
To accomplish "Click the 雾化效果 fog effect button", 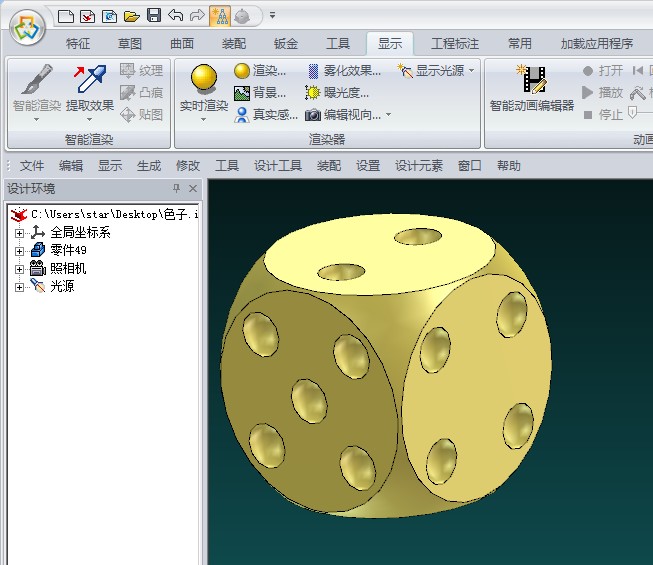I will click(x=343, y=71).
